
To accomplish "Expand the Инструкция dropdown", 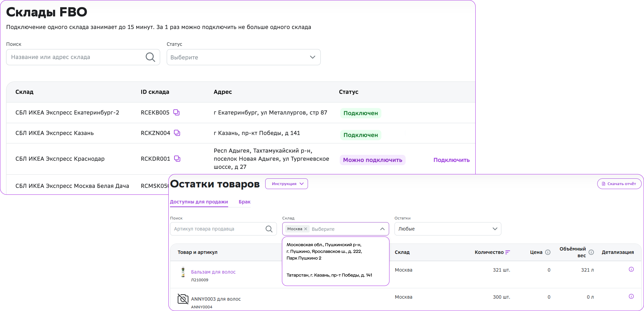I will (x=286, y=184).
